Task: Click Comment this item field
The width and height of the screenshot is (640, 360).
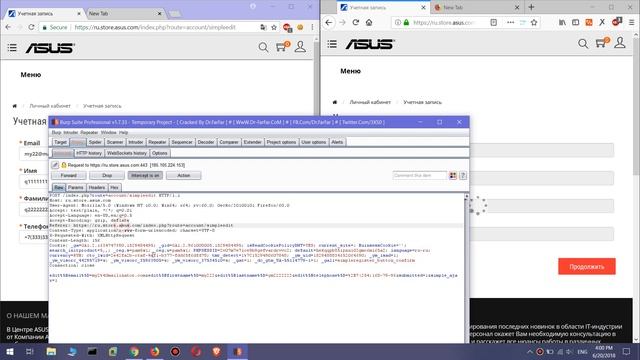Action: [420, 176]
